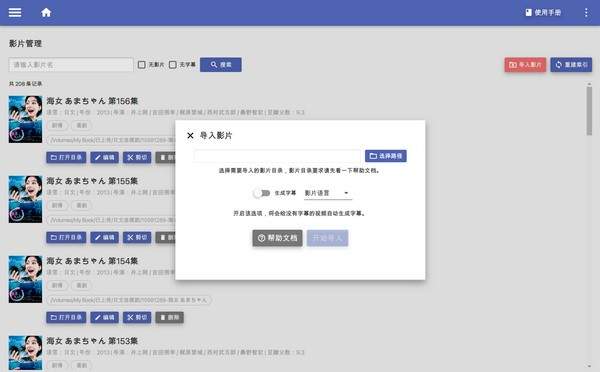Click the blue 搜索 search button
Viewport: 600px width, 372px height.
[221, 65]
